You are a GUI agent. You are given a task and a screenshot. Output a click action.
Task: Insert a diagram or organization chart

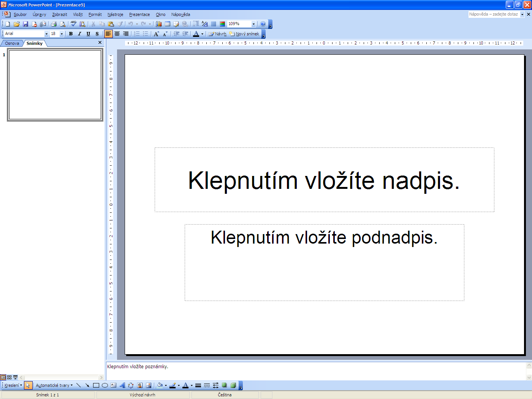point(131,385)
